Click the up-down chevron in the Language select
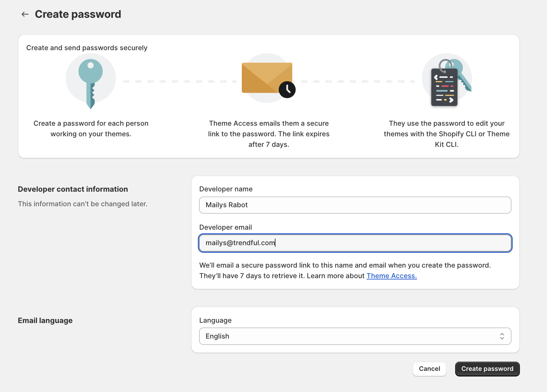Viewport: 547px width, 392px height. pyautogui.click(x=502, y=336)
